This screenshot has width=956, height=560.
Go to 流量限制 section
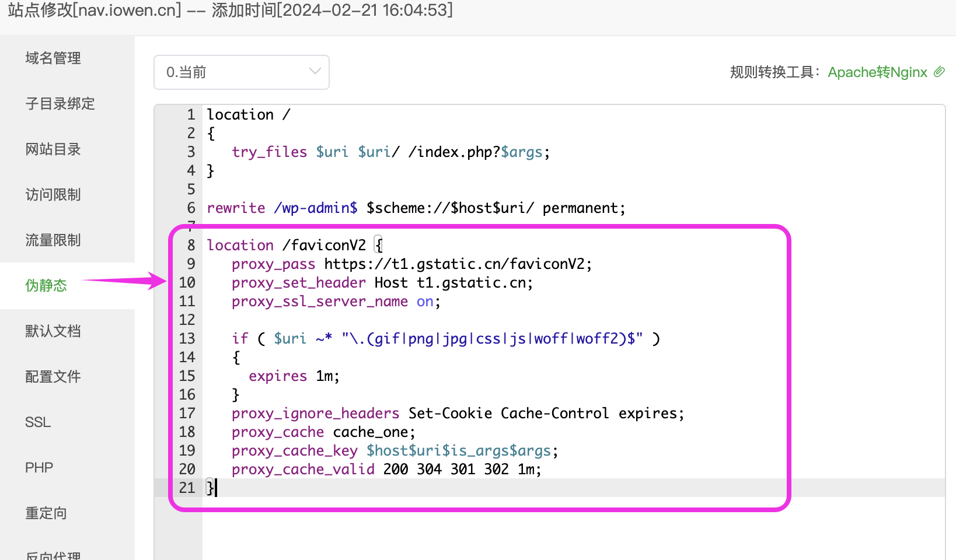pyautogui.click(x=53, y=240)
